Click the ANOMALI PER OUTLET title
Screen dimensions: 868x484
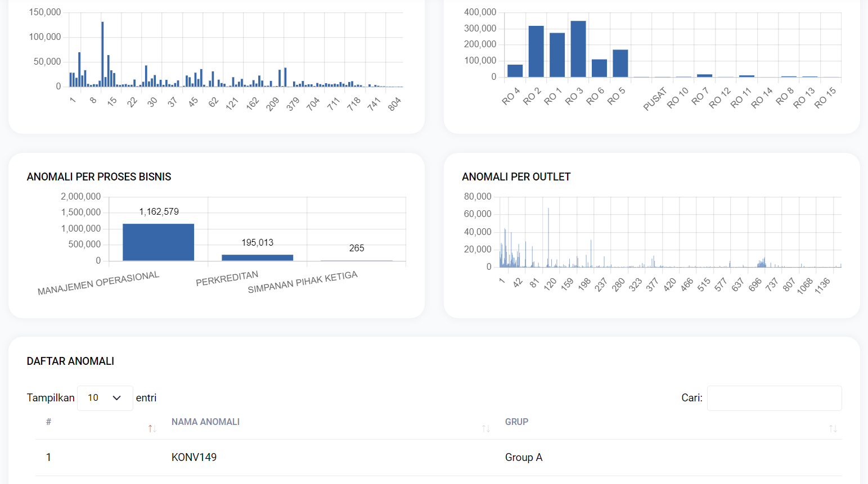(516, 177)
